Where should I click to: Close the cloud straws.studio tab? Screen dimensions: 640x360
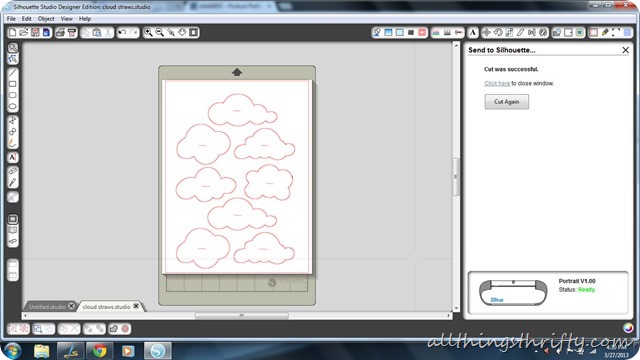[136, 306]
